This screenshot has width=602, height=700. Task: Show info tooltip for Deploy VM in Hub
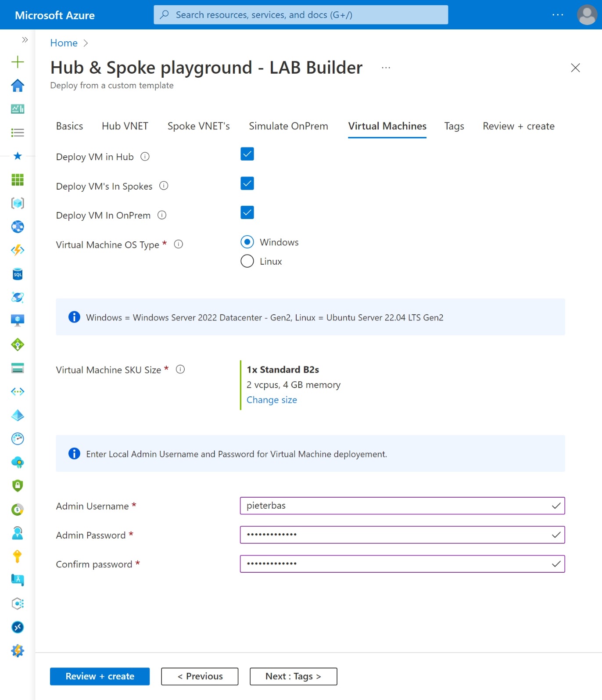point(145,157)
